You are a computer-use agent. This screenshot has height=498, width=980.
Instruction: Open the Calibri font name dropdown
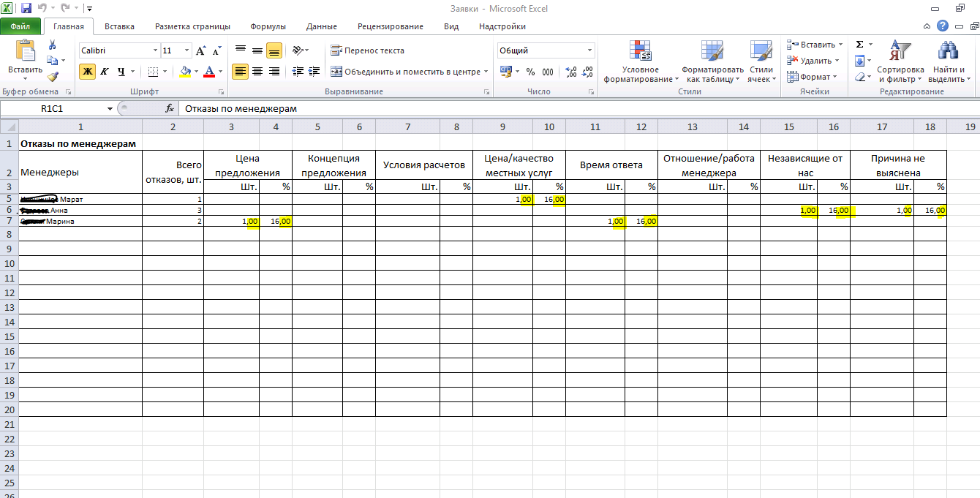[155, 51]
